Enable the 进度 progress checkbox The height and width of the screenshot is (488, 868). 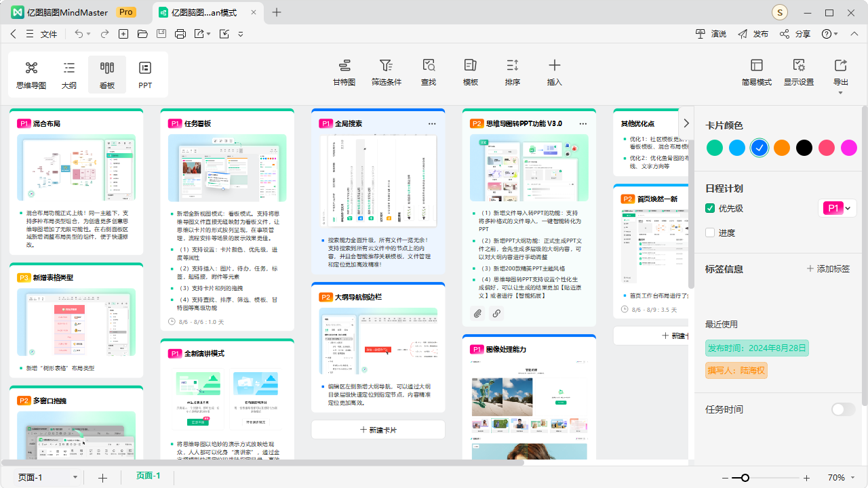pos(709,232)
